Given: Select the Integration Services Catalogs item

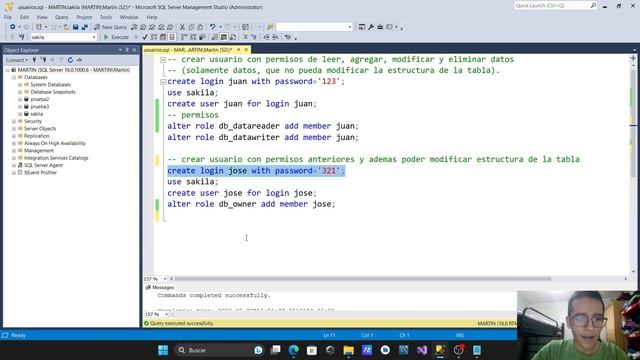Looking at the screenshot, I should (x=56, y=158).
